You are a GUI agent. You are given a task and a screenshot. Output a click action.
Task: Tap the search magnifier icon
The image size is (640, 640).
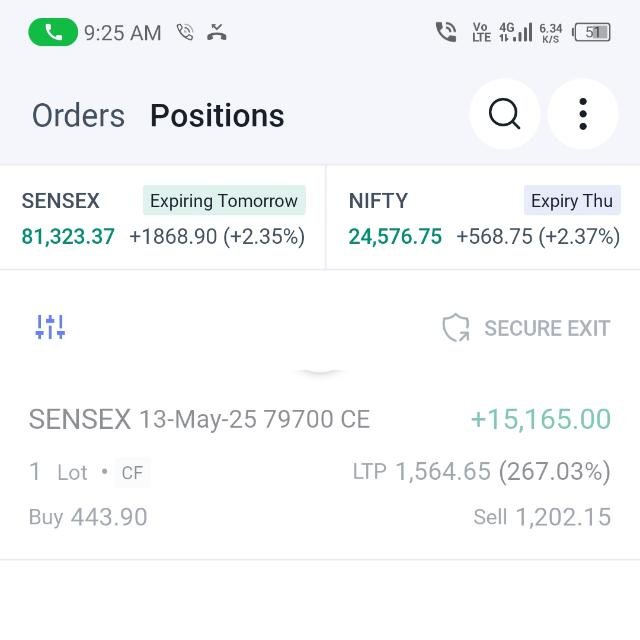pos(505,115)
